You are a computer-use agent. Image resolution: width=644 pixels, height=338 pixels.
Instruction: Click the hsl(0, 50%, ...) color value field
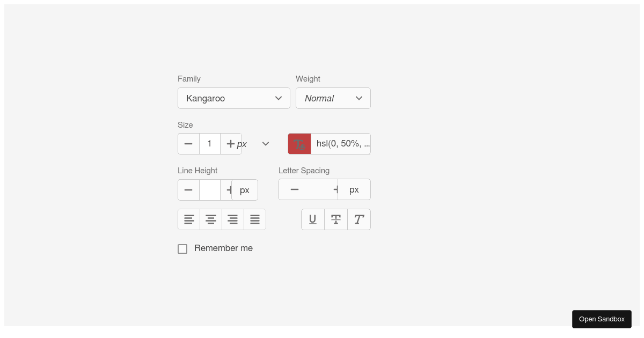[x=341, y=143]
